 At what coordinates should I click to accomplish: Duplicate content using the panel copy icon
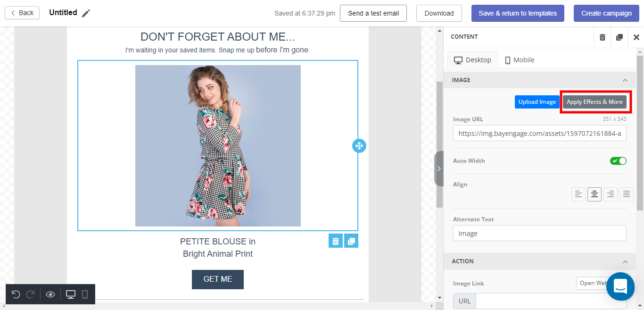pos(619,37)
